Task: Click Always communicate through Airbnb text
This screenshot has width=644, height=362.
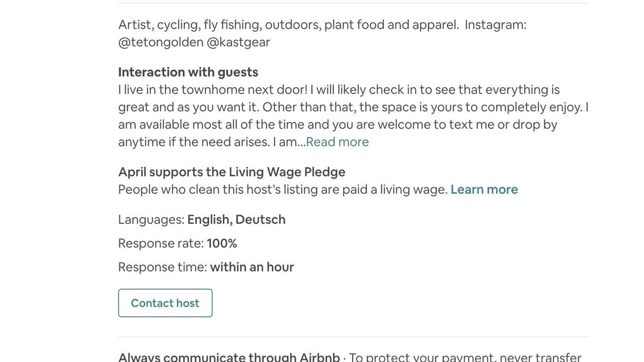Action: [x=229, y=357]
